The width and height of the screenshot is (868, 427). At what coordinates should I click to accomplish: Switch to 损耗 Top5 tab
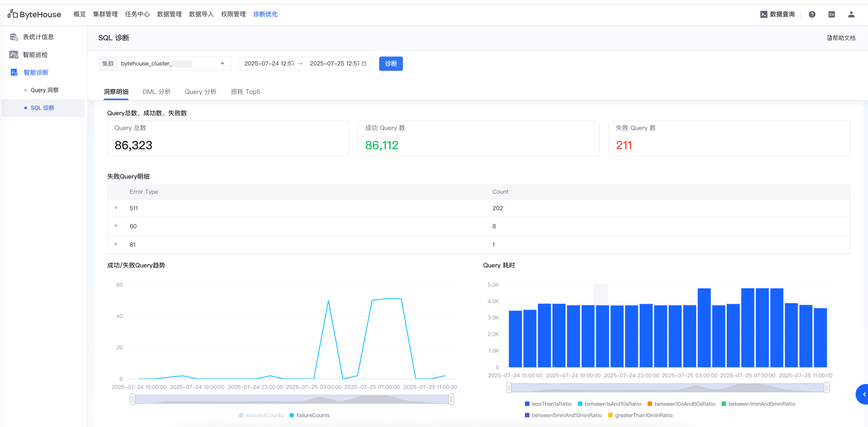tap(245, 91)
